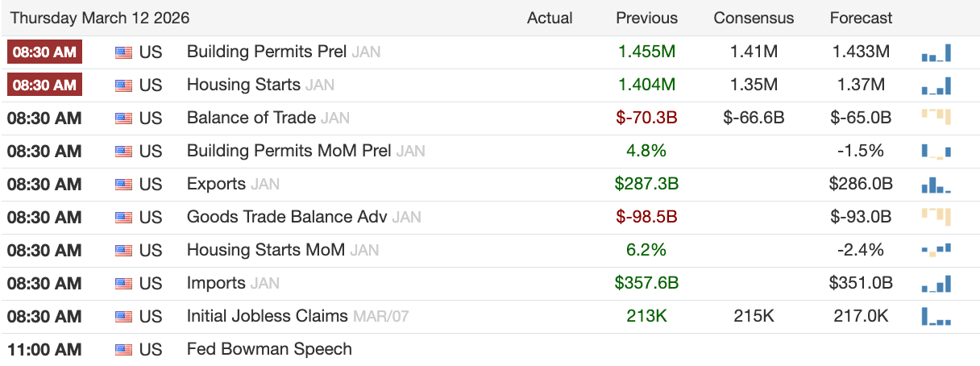Click the Forecast column header
The image size is (980, 366).
point(861,18)
